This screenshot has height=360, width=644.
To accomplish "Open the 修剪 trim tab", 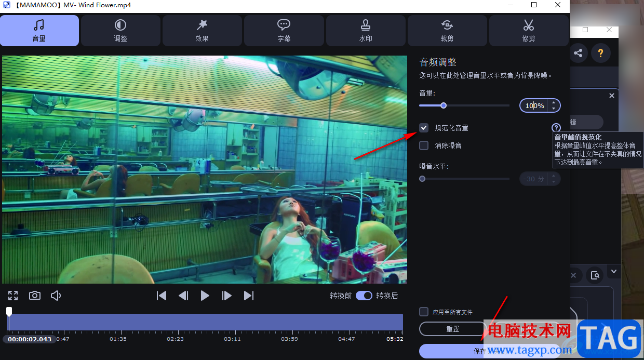I will pyautogui.click(x=529, y=31).
